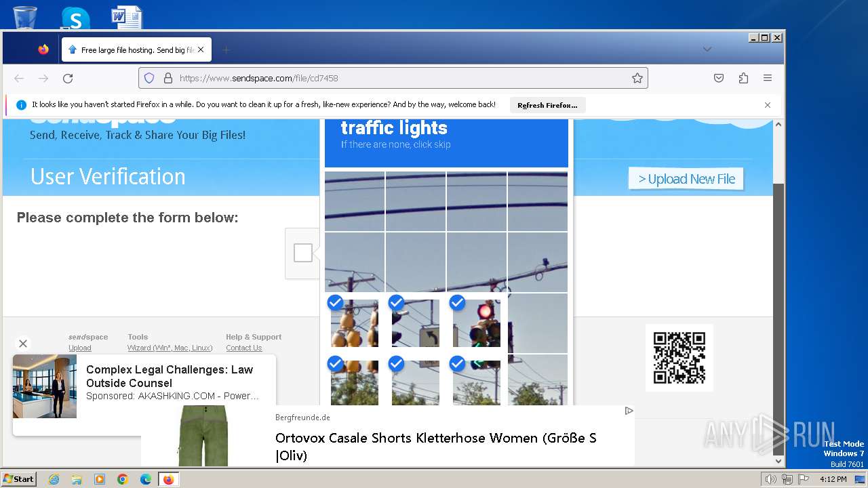Click the Bergfreunde.de advertiser label
868x488 pixels.
point(302,418)
